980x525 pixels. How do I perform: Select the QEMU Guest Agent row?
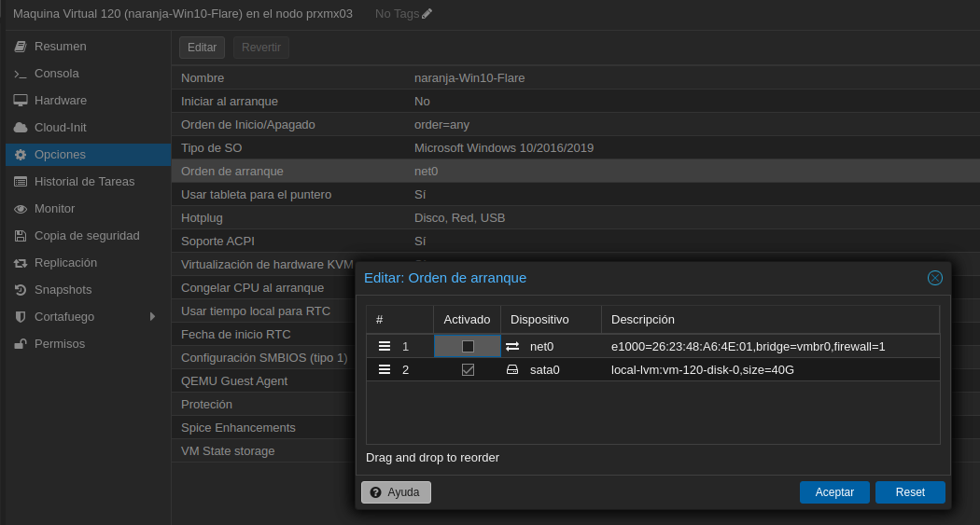point(263,380)
